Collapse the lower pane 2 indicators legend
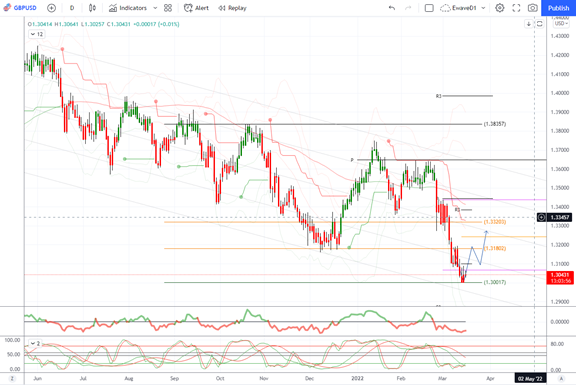The image size is (576, 385). [x=35, y=343]
